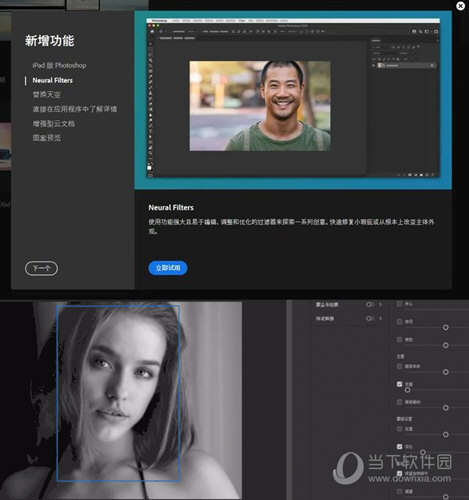Open the 直接在应用程序中了解详情 entry
Image resolution: width=469 pixels, height=500 pixels.
[75, 109]
